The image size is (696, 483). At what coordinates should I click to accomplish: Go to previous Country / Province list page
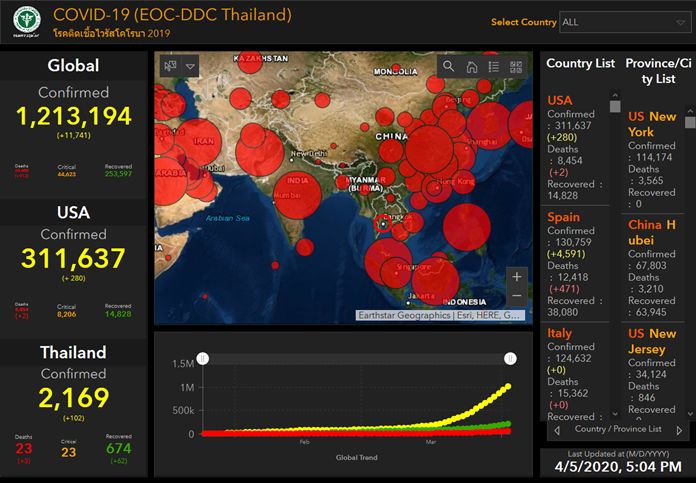pos(556,430)
